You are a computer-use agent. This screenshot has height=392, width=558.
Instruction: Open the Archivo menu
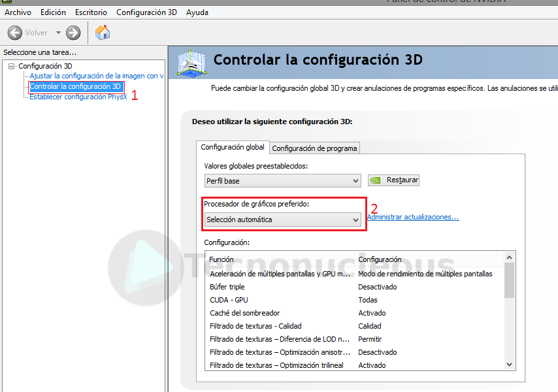pos(18,12)
